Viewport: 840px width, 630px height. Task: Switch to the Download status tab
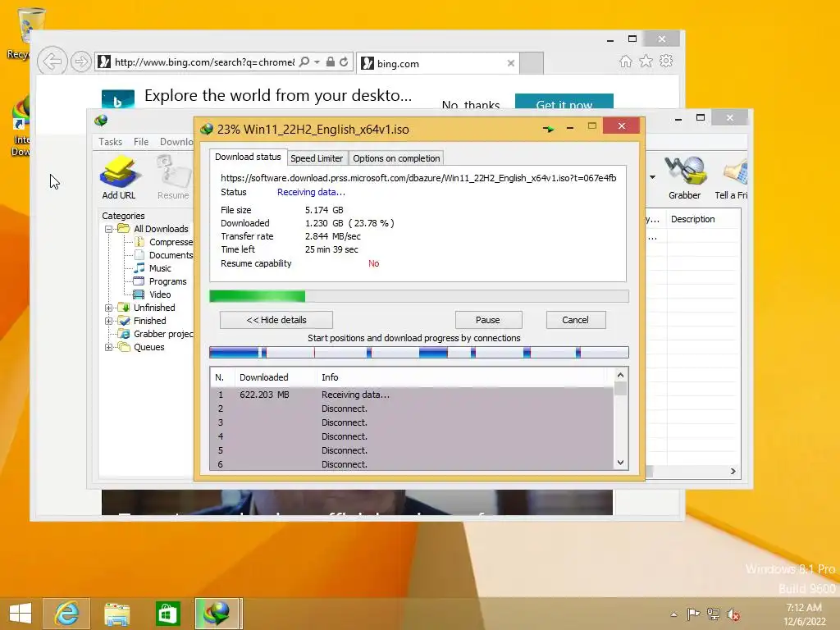tap(248, 157)
